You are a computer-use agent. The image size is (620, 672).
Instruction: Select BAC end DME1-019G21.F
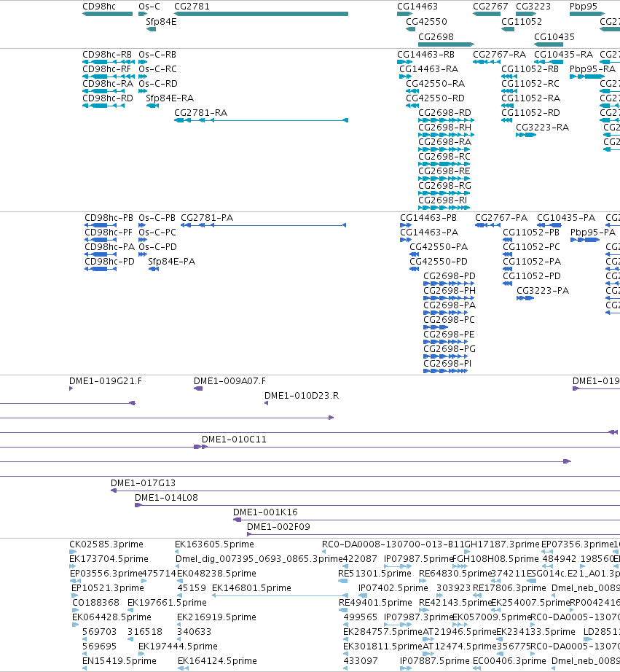(x=71, y=388)
